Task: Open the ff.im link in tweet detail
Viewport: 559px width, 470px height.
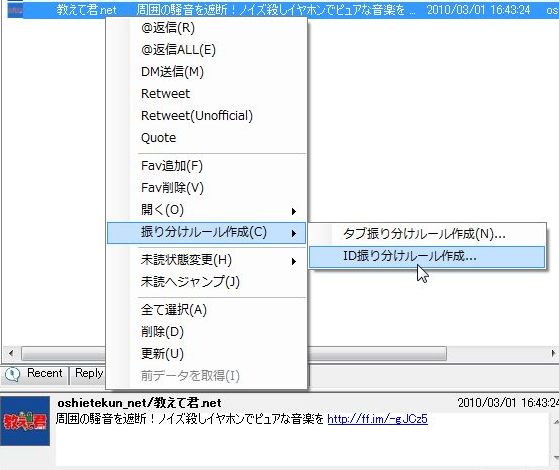Action: click(x=377, y=419)
